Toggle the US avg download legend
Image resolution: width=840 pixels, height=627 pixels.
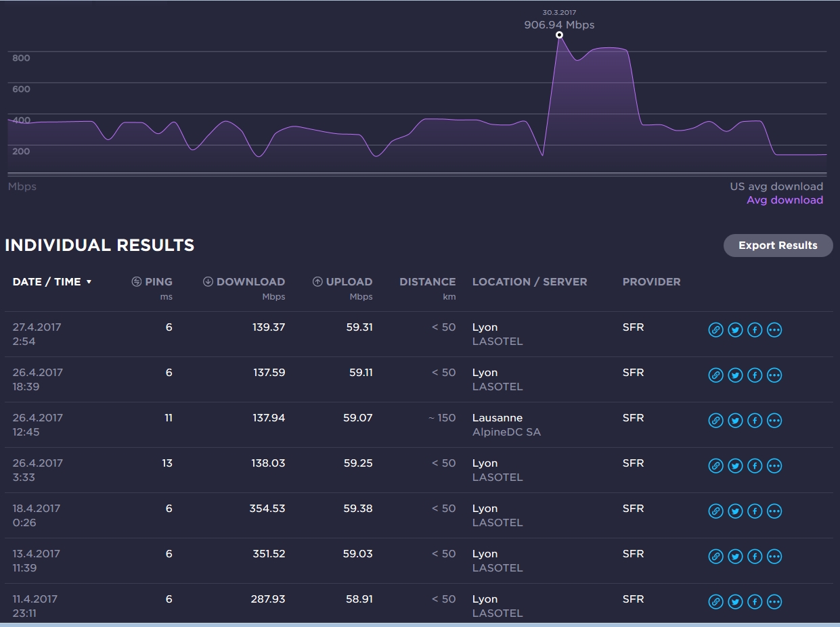(x=776, y=187)
